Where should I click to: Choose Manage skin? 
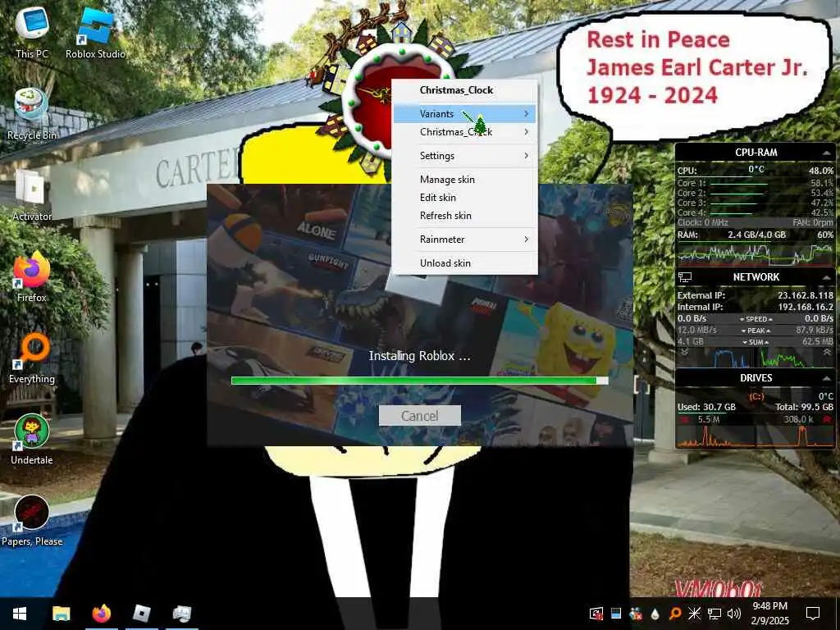pos(465,180)
